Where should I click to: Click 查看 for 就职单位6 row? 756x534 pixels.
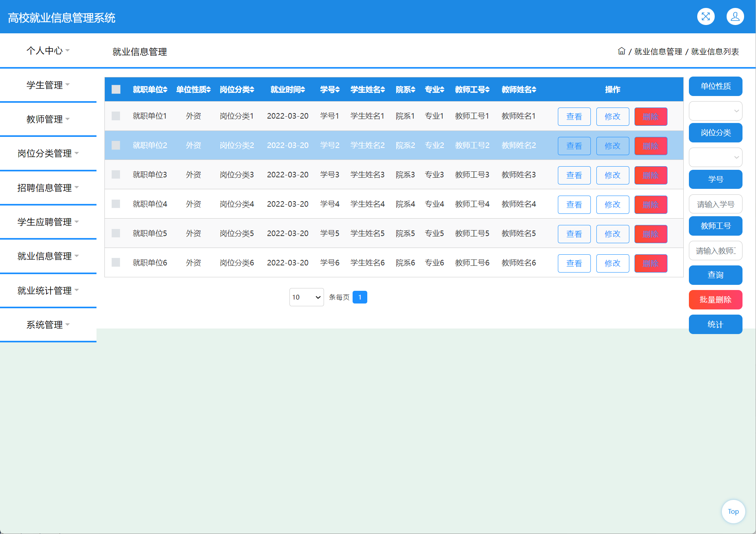(x=574, y=263)
